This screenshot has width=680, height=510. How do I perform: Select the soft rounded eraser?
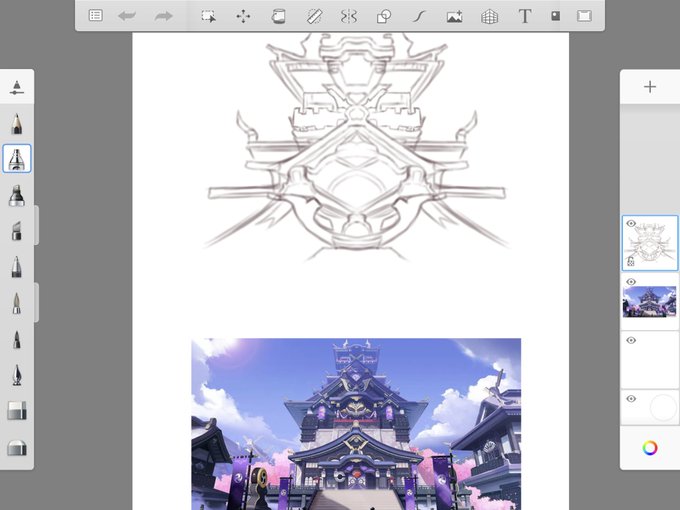pyautogui.click(x=17, y=447)
